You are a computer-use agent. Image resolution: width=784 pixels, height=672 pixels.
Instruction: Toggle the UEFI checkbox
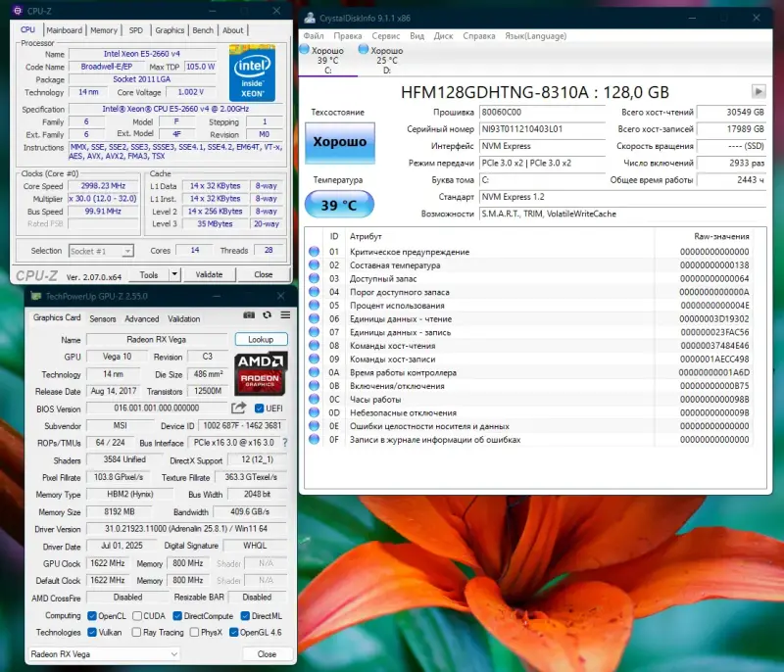point(260,408)
